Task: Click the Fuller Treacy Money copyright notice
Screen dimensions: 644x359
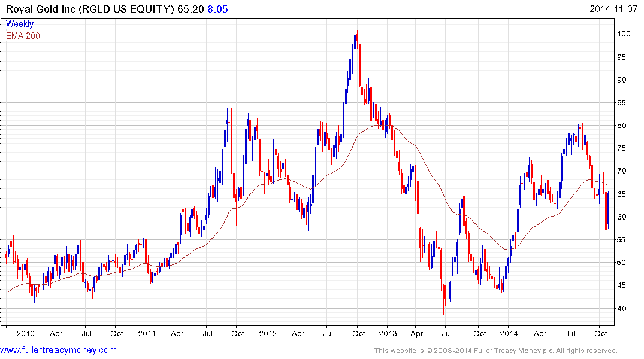Action: point(495,351)
